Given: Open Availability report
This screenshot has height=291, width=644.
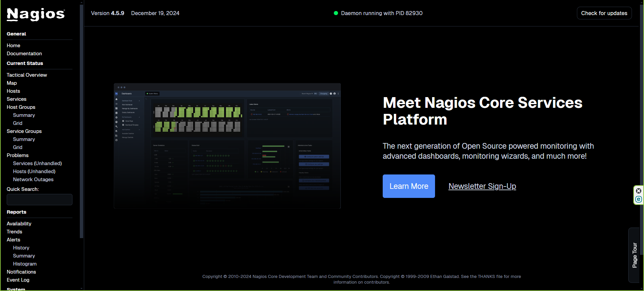Looking at the screenshot, I should pyautogui.click(x=19, y=224).
